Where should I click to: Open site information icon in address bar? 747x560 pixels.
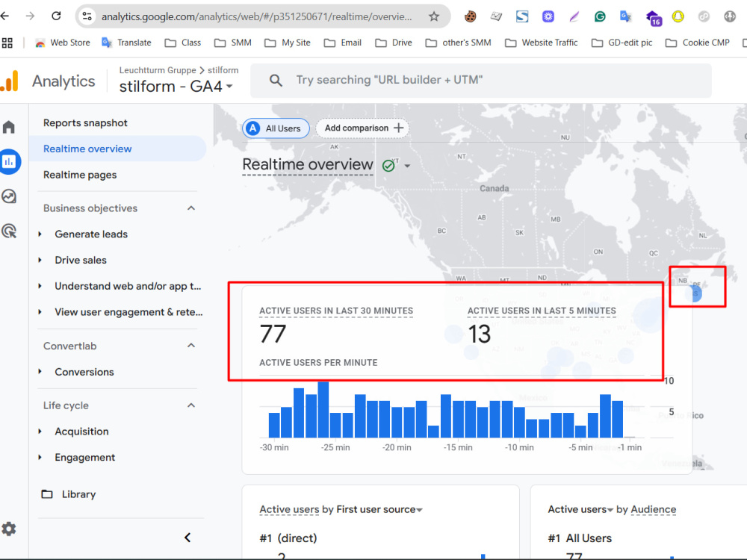pyautogui.click(x=87, y=16)
